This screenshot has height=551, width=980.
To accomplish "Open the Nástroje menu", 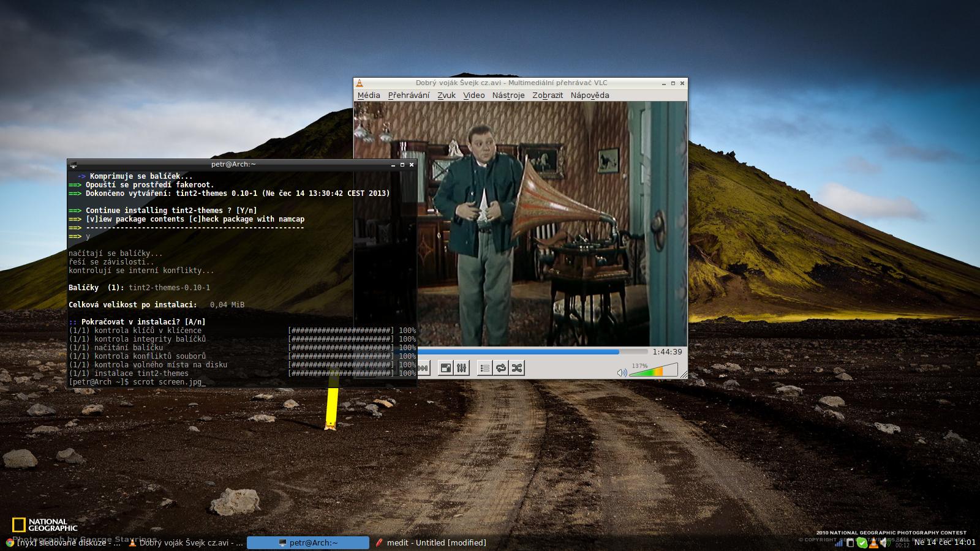I will (508, 96).
